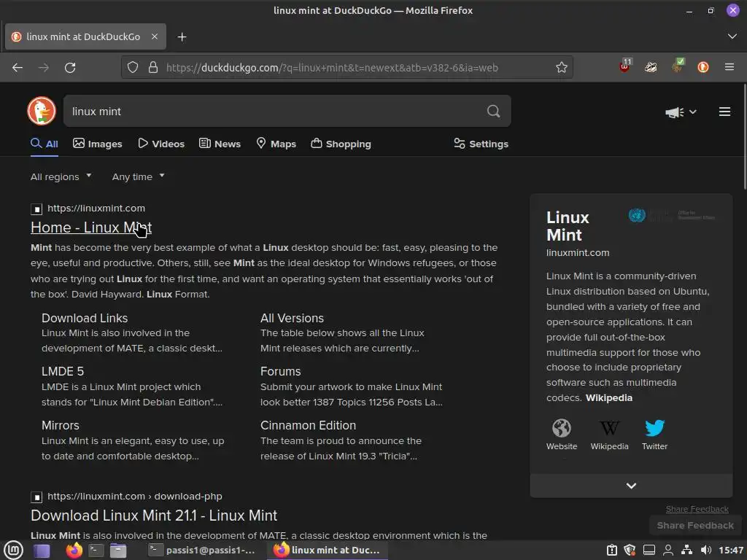Launch Firefox from the taskbar launcher
747x560 pixels.
point(74,551)
